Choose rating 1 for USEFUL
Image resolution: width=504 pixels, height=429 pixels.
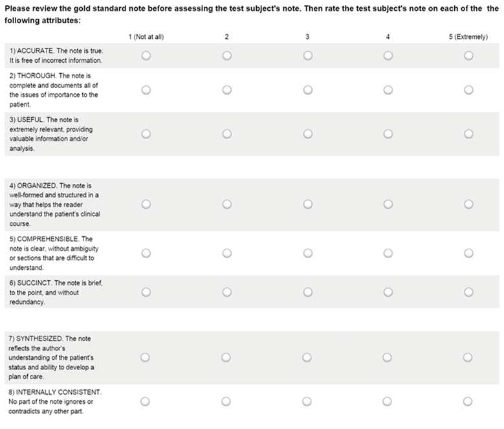pos(146,134)
